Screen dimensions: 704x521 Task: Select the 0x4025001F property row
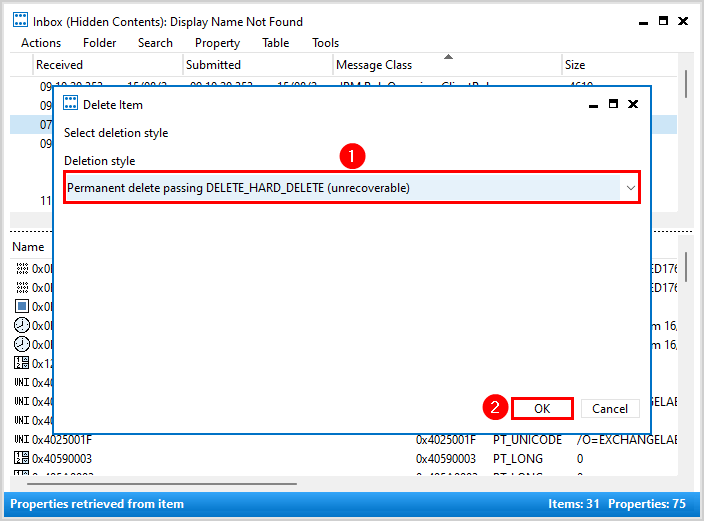point(343,439)
